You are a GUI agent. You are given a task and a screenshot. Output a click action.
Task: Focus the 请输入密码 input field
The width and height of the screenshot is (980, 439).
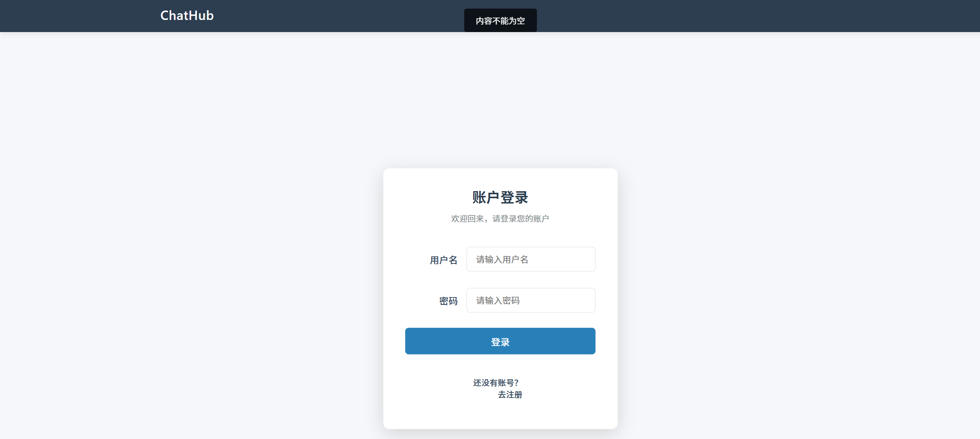click(x=530, y=300)
